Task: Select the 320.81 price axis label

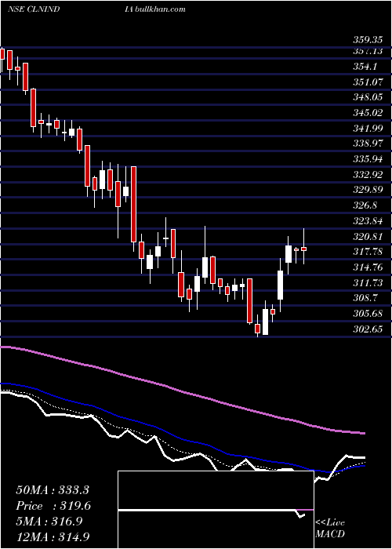Action: click(x=367, y=236)
